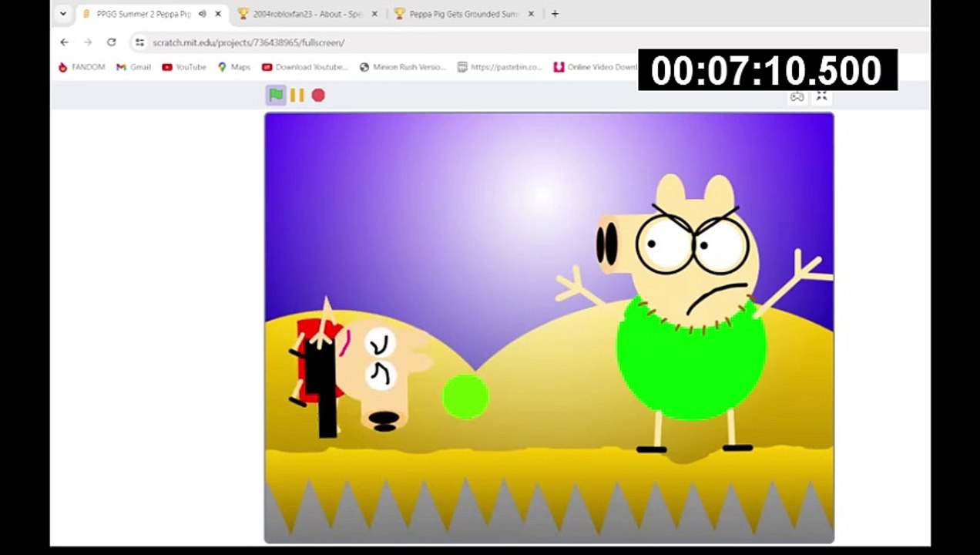
Task: Open the Online Video Downl bookmark
Action: click(596, 67)
